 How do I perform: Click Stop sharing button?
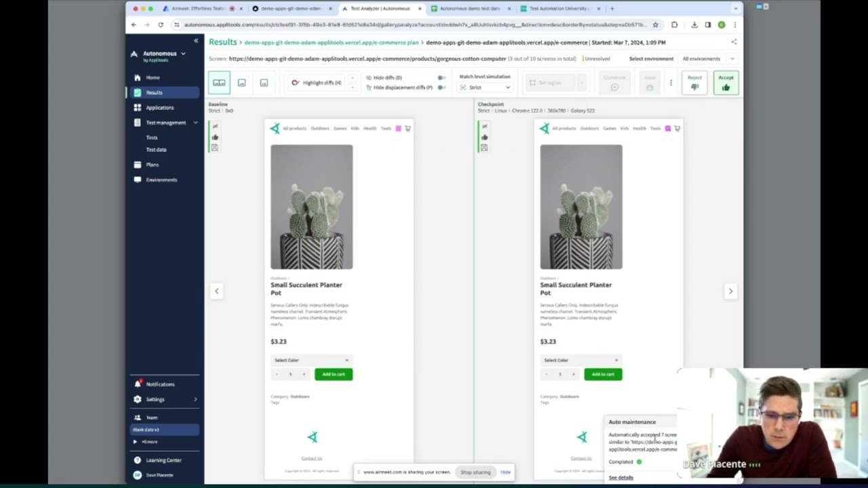coord(475,472)
